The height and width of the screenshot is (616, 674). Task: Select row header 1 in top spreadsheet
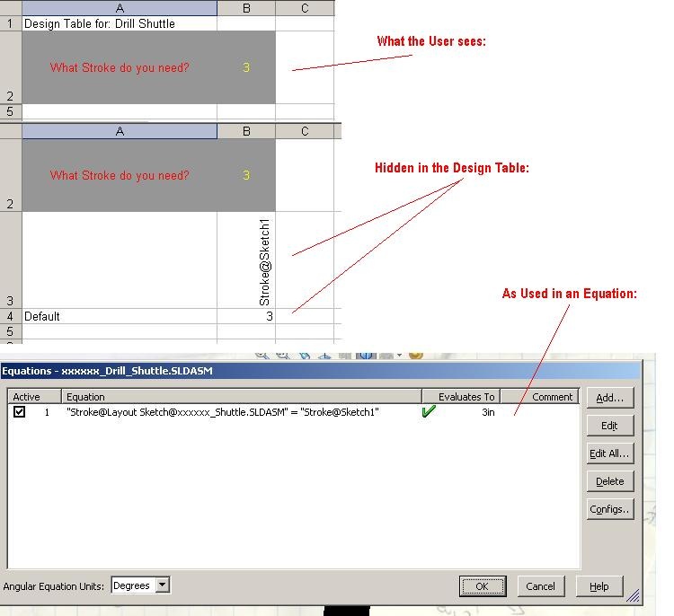click(x=11, y=23)
